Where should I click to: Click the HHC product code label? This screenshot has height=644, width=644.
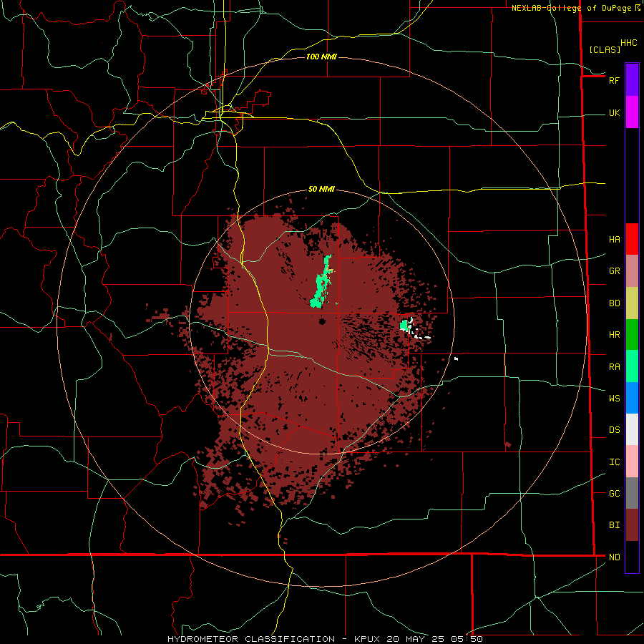click(x=628, y=43)
